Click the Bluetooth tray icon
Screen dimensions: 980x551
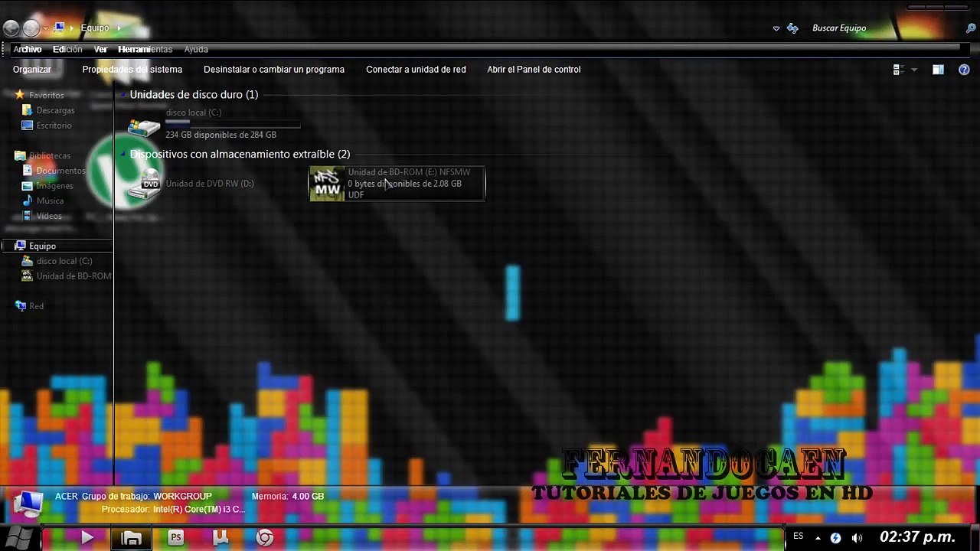[x=835, y=538]
